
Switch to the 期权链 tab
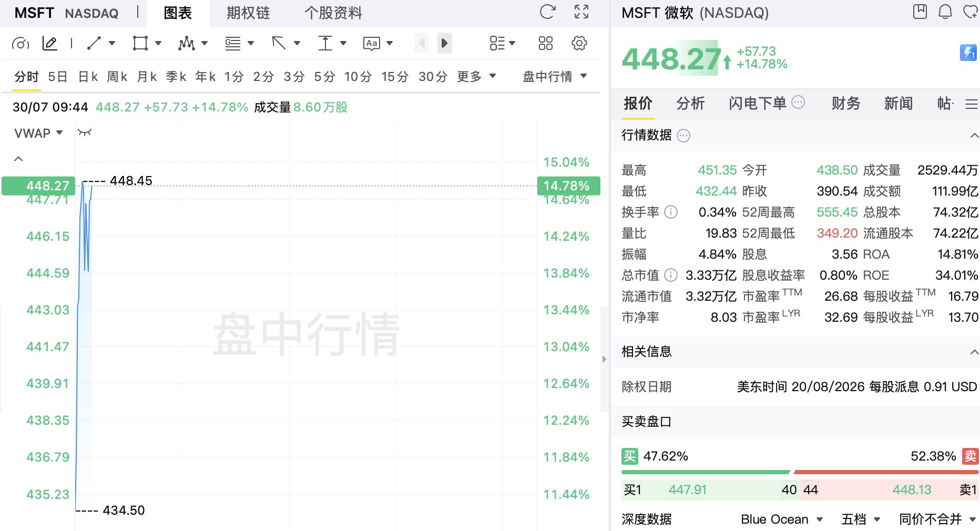[x=248, y=13]
